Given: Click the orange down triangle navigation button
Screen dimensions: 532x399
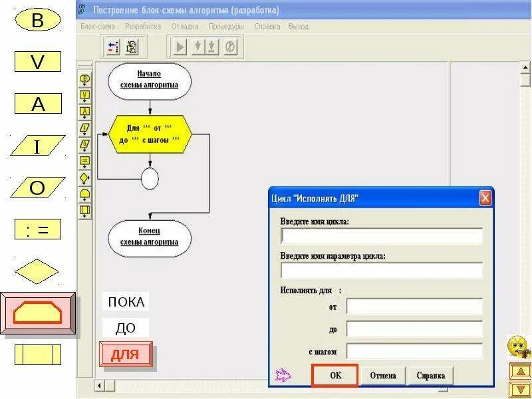Looking at the screenshot, I should 520,390.
